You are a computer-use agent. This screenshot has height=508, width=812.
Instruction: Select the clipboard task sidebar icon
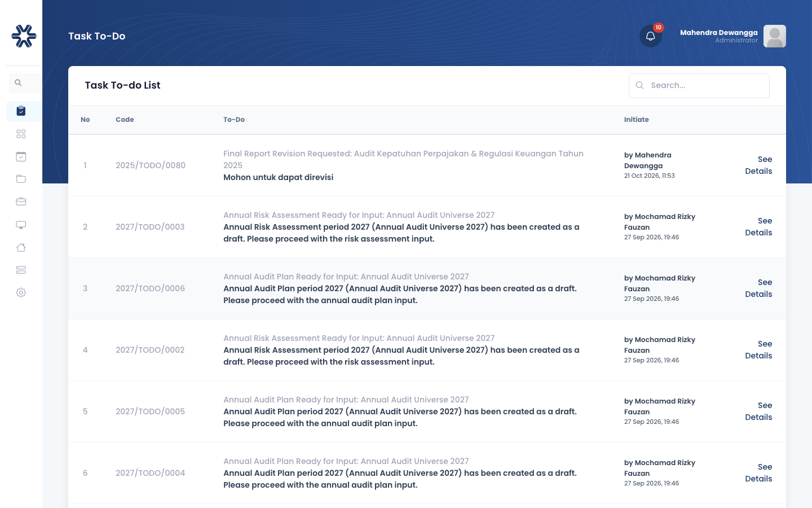pos(21,111)
